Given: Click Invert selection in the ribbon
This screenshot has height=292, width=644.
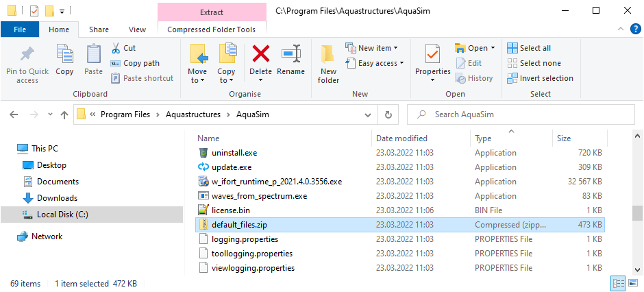Looking at the screenshot, I should 540,78.
